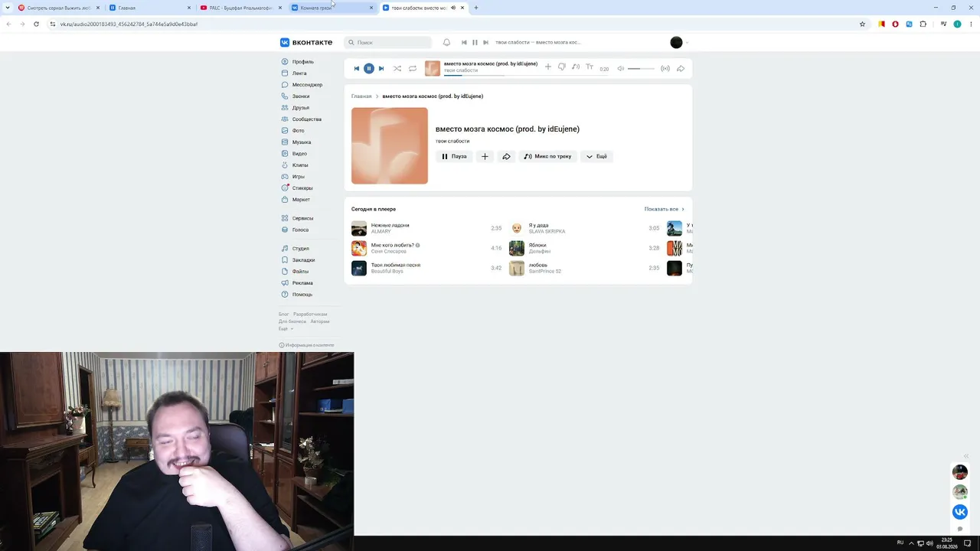Image resolution: width=980 pixels, height=551 pixels.
Task: Start Микс по треку
Action: (548, 156)
